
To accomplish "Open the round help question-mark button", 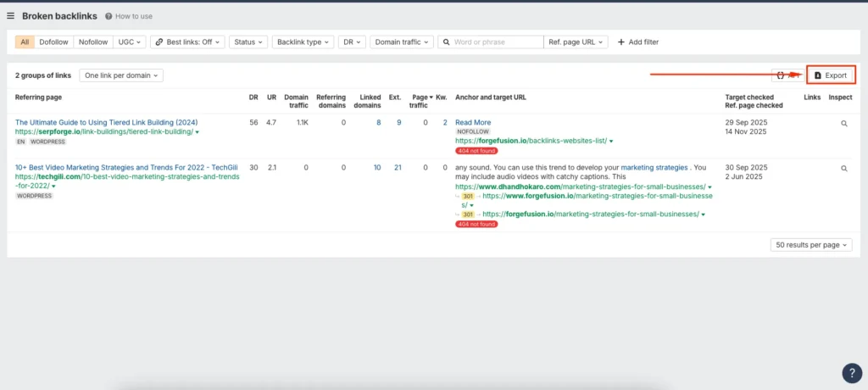I will pyautogui.click(x=852, y=373).
